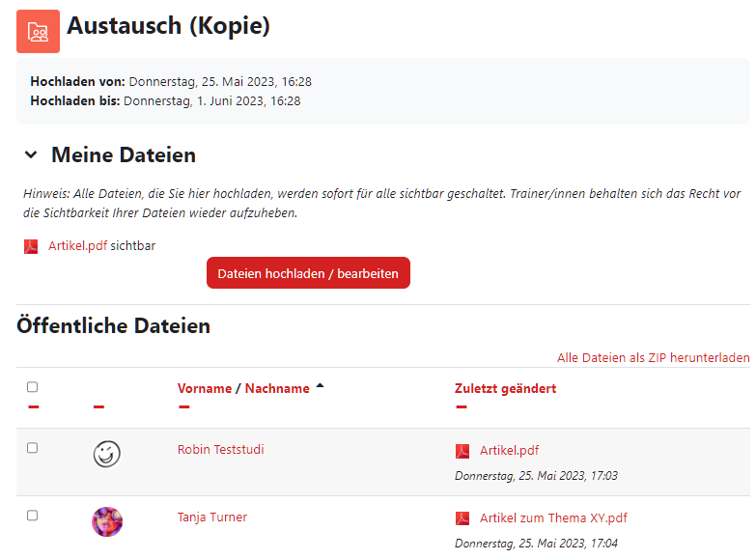The width and height of the screenshot is (756, 559).
Task: Click Dateien hochladen / bearbeiten button
Action: pos(308,273)
